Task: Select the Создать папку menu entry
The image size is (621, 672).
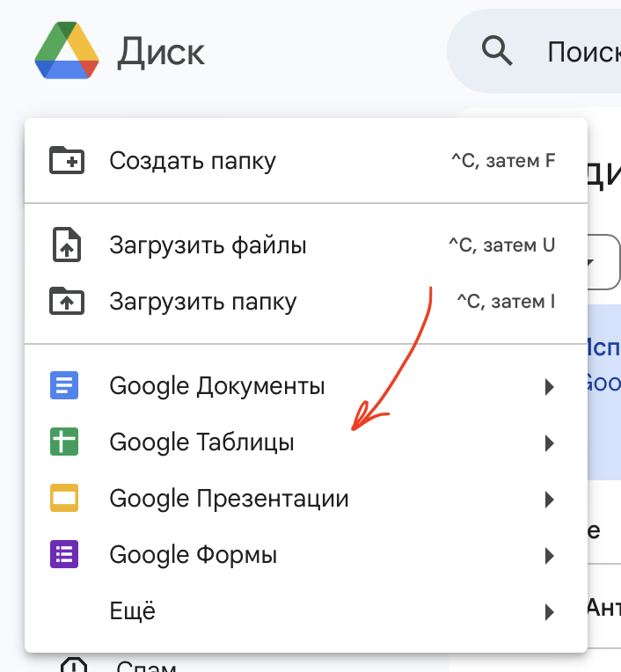Action: coord(193,161)
